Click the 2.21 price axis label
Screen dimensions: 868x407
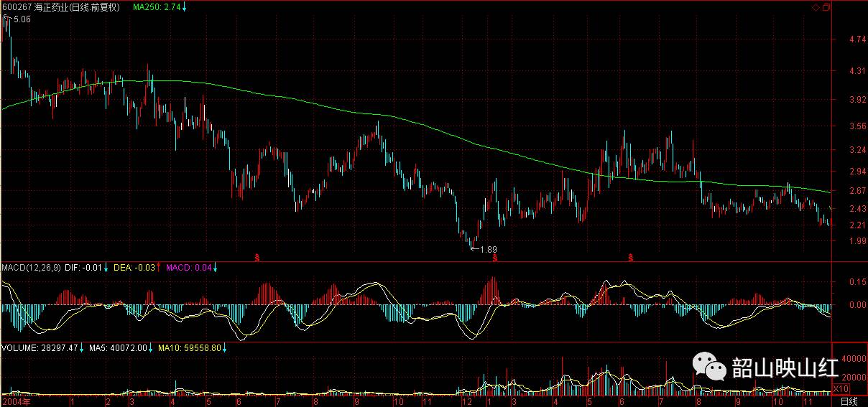point(857,225)
